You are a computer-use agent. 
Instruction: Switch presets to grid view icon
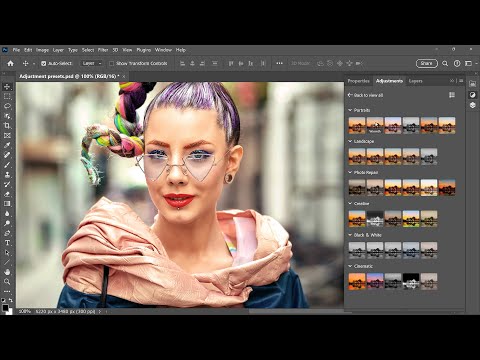click(452, 95)
